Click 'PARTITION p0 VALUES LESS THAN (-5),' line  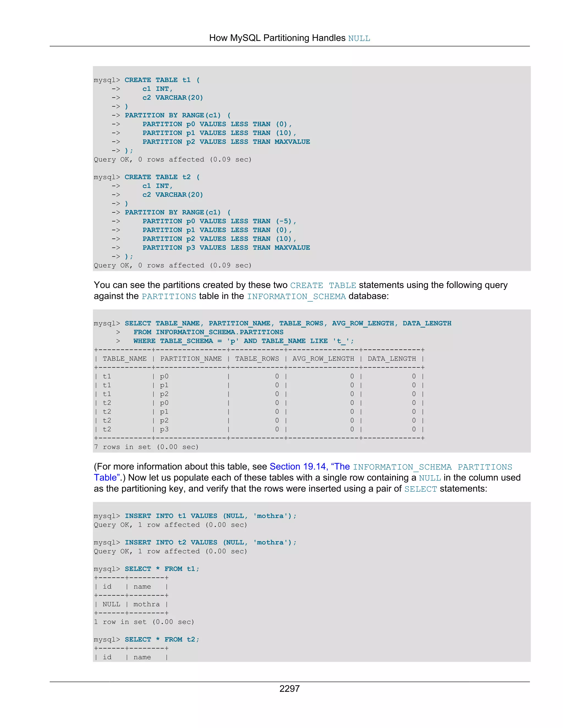(x=219, y=221)
